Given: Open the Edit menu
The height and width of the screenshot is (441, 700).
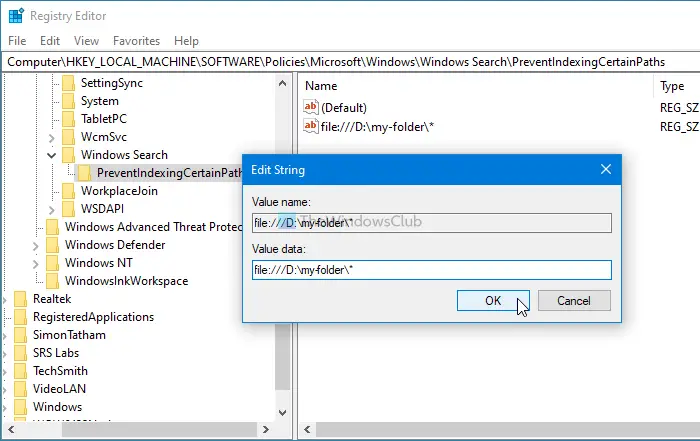Looking at the screenshot, I should 50,41.
